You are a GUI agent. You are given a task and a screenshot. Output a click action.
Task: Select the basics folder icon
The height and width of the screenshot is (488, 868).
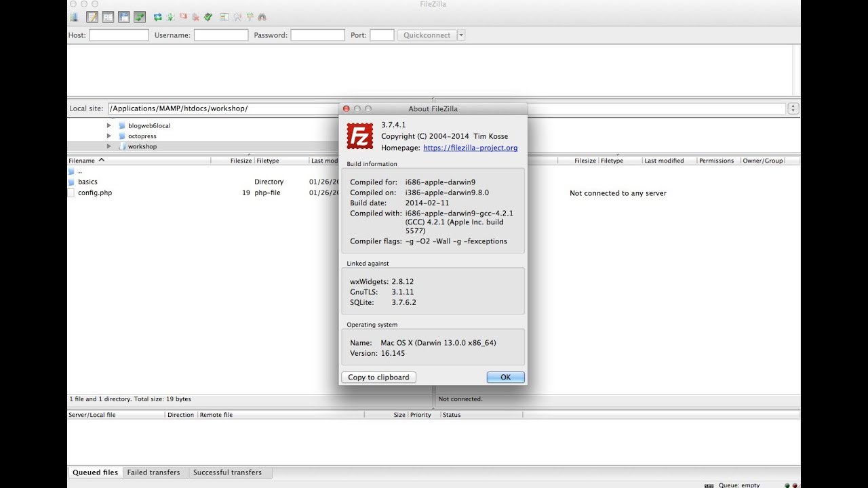pyautogui.click(x=72, y=182)
